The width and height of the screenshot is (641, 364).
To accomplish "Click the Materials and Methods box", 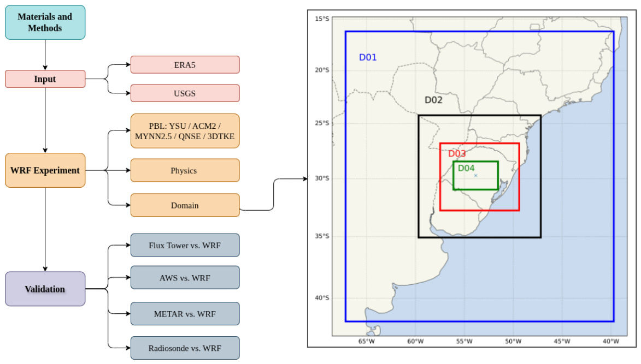I will click(45, 22).
